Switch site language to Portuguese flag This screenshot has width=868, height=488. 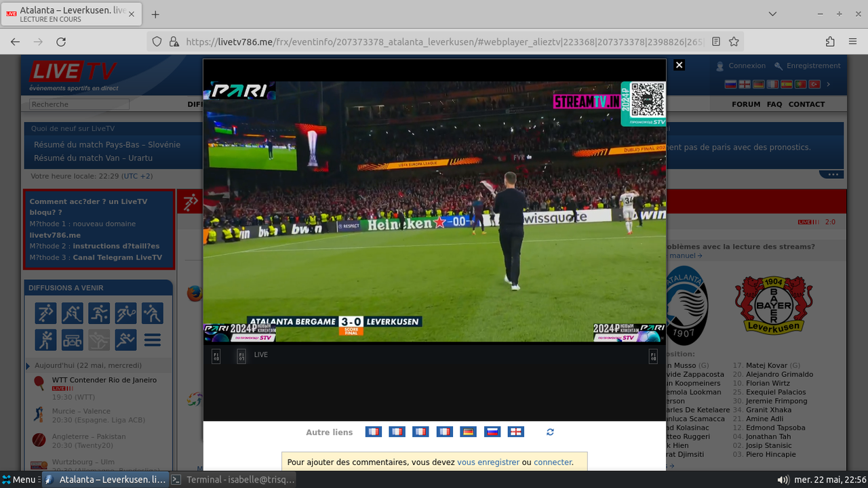pos(800,84)
